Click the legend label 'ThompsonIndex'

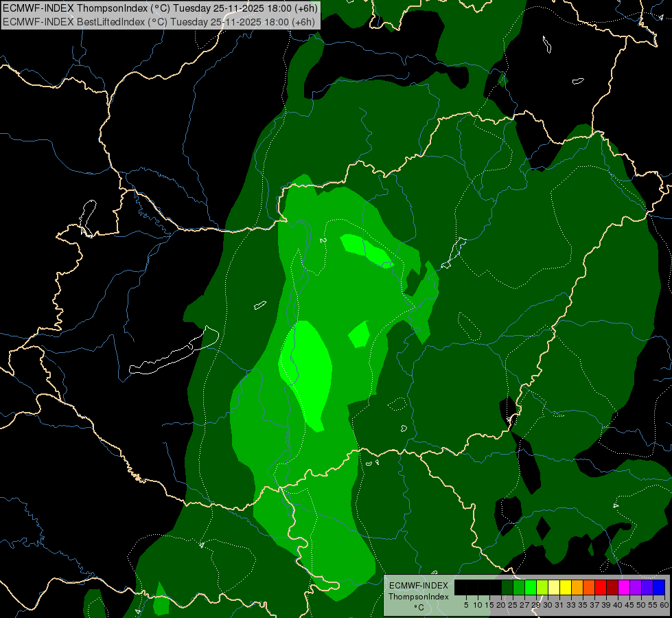[x=419, y=597]
